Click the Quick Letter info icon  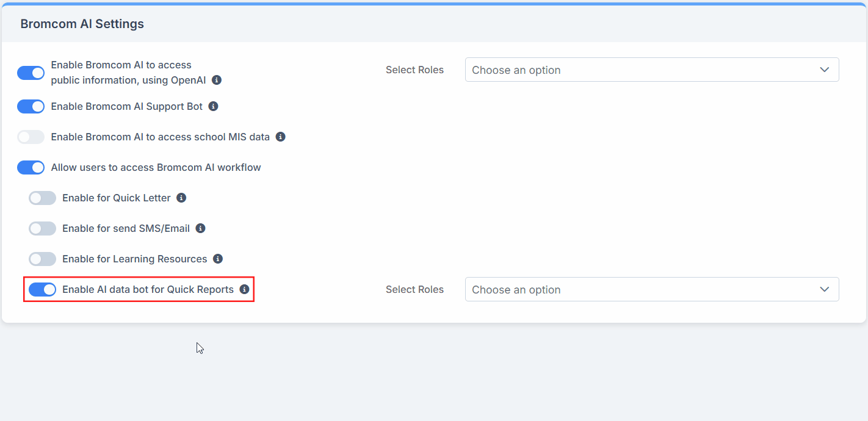[181, 198]
